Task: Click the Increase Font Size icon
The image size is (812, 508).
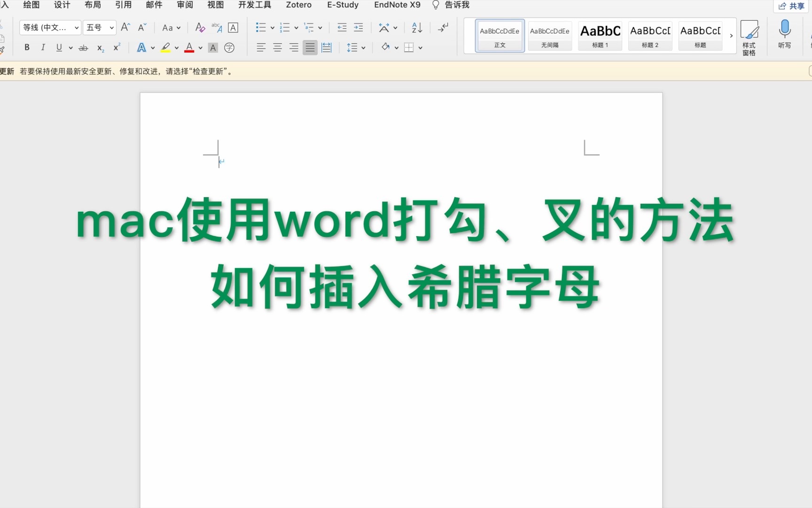Action: coord(125,27)
